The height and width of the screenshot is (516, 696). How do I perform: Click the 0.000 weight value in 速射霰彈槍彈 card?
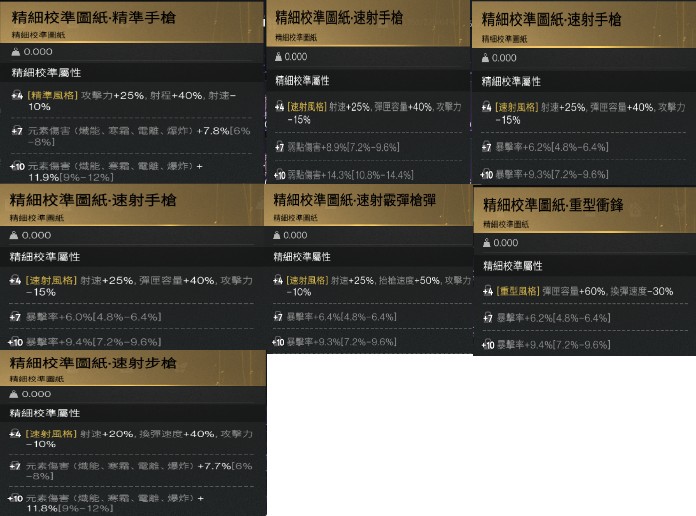[295, 235]
